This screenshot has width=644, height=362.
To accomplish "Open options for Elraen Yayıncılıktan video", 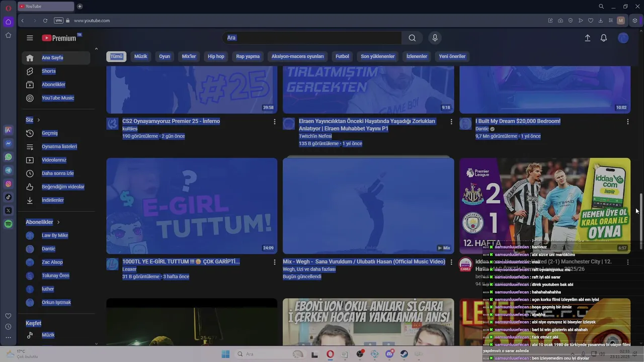I will point(451,122).
